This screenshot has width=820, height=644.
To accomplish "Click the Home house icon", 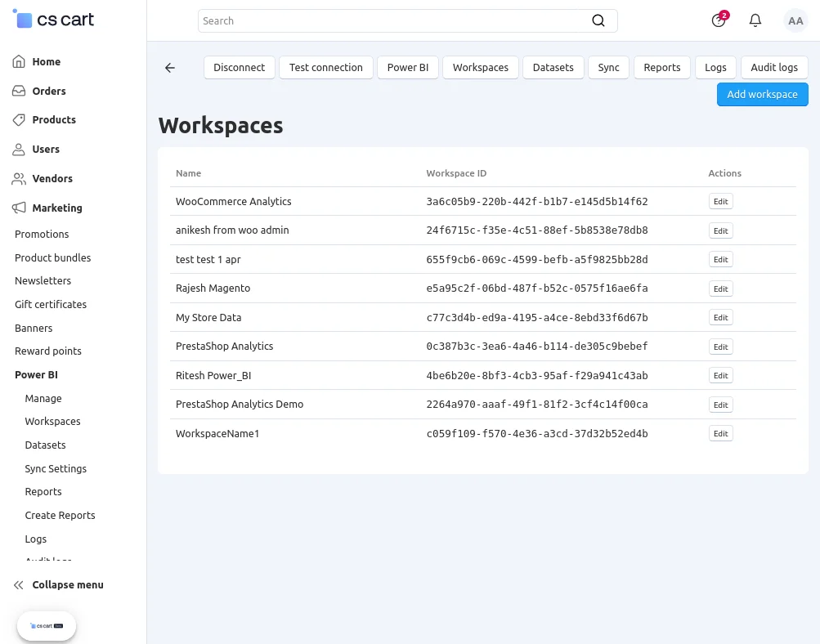I will coord(19,61).
